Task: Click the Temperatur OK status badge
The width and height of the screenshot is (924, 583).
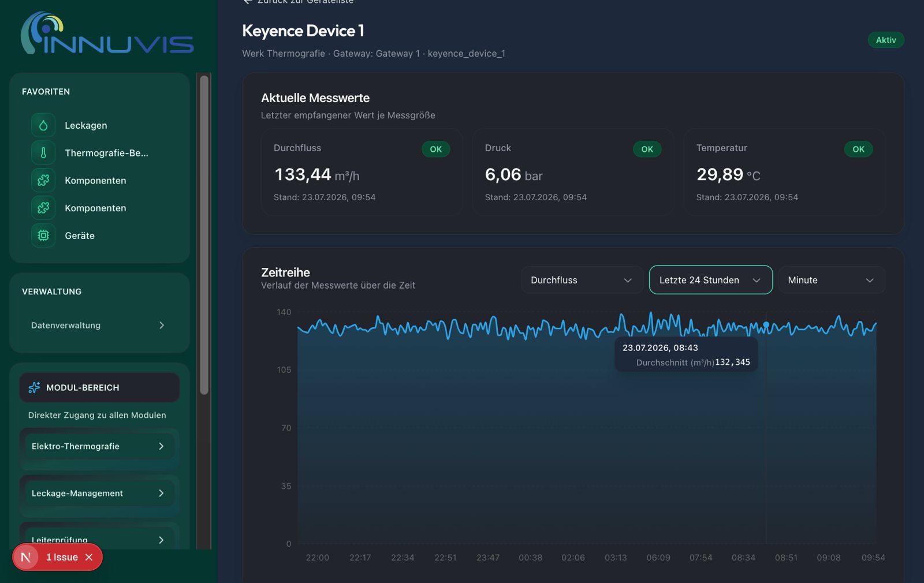Action: (x=859, y=149)
